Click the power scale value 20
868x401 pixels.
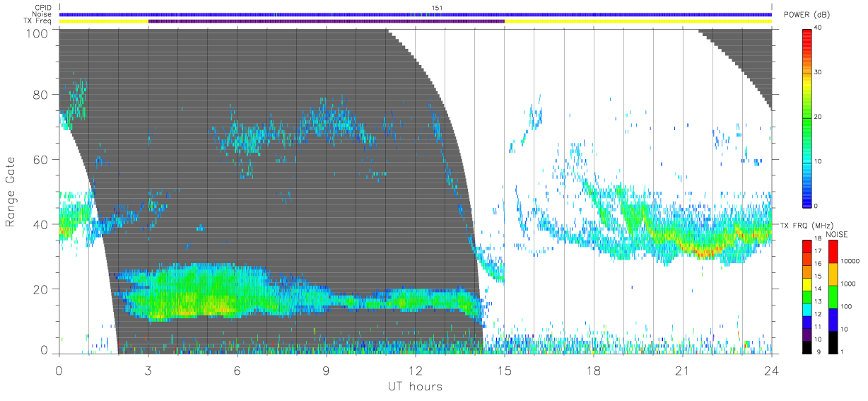point(818,117)
